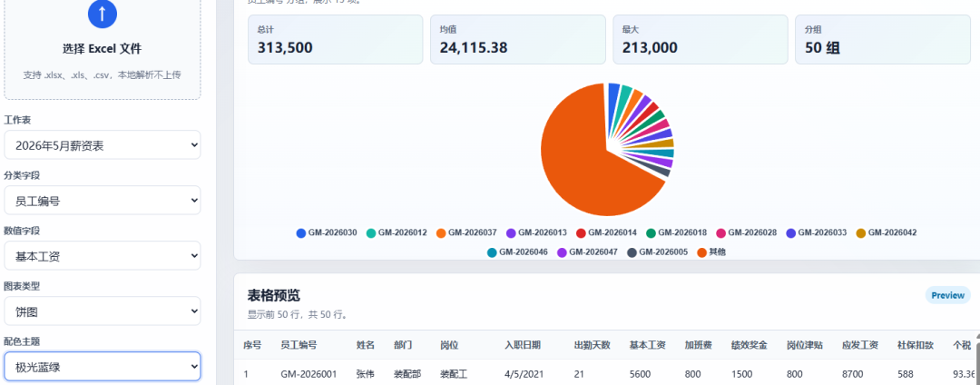Click the 选择 Excel 文件 label
980x385 pixels.
pyautogui.click(x=103, y=49)
